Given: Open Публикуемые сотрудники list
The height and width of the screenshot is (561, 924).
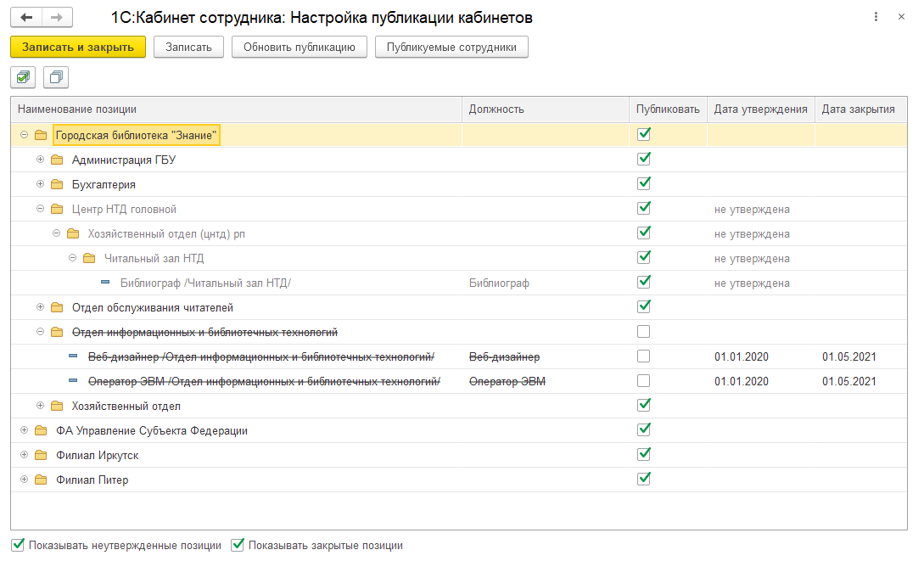Looking at the screenshot, I should (x=451, y=47).
